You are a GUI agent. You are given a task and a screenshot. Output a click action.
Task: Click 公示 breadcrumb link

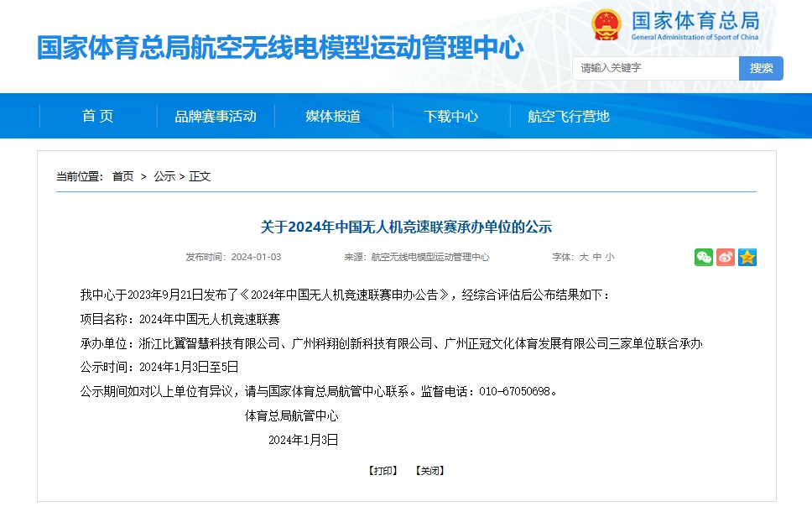coord(164,176)
